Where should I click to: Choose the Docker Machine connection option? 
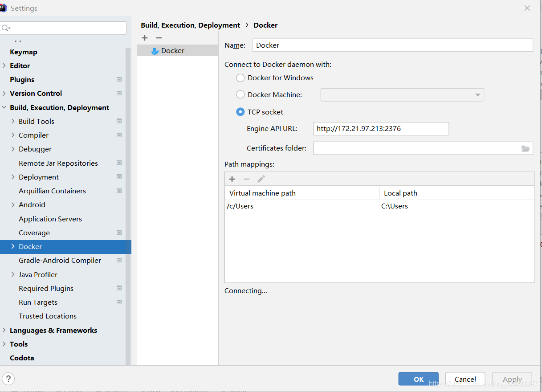[x=240, y=94]
